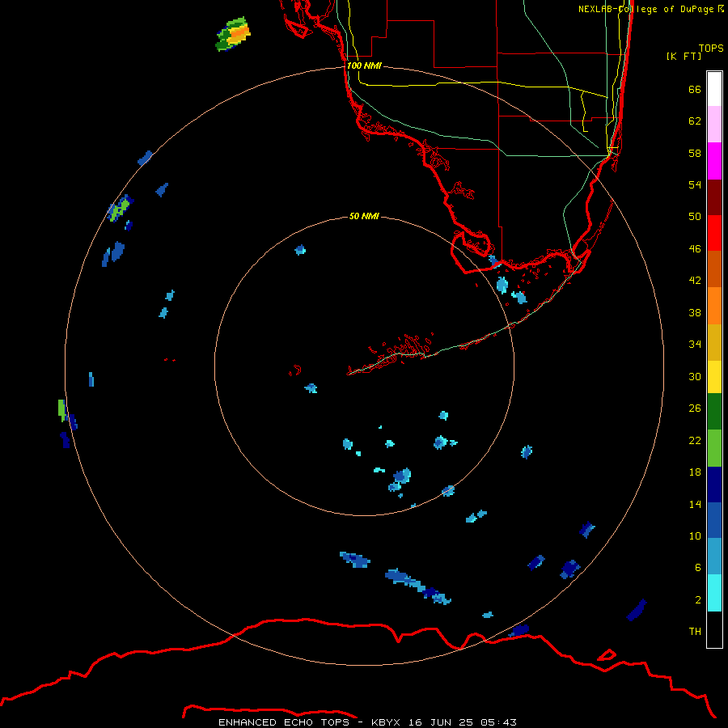The image size is (728, 728).
Task: Click the '62' scale label
Action: [x=695, y=121]
